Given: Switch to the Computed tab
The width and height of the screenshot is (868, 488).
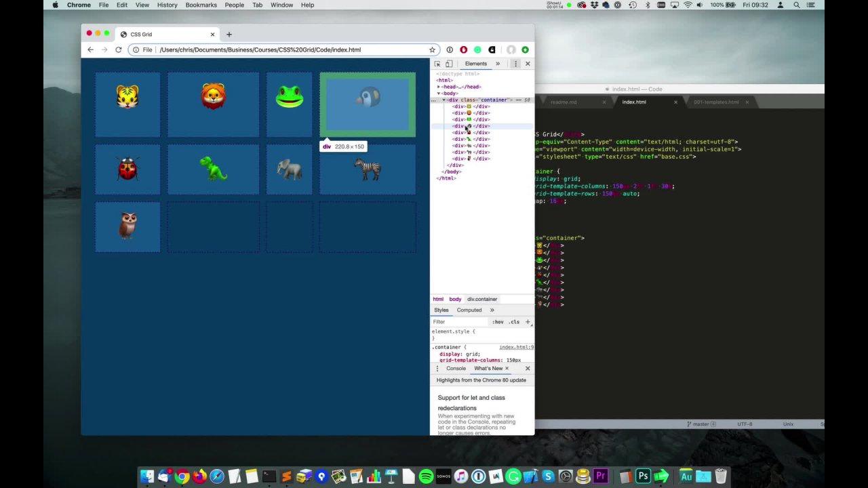Looking at the screenshot, I should click(x=469, y=310).
